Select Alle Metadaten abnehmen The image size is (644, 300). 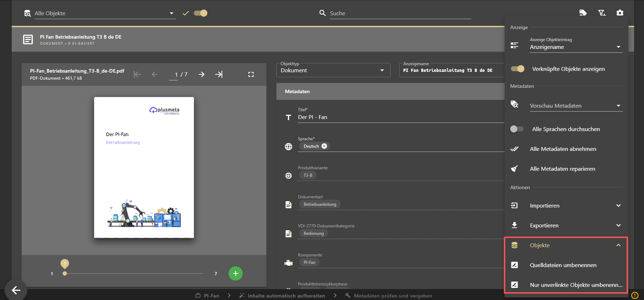coord(566,149)
